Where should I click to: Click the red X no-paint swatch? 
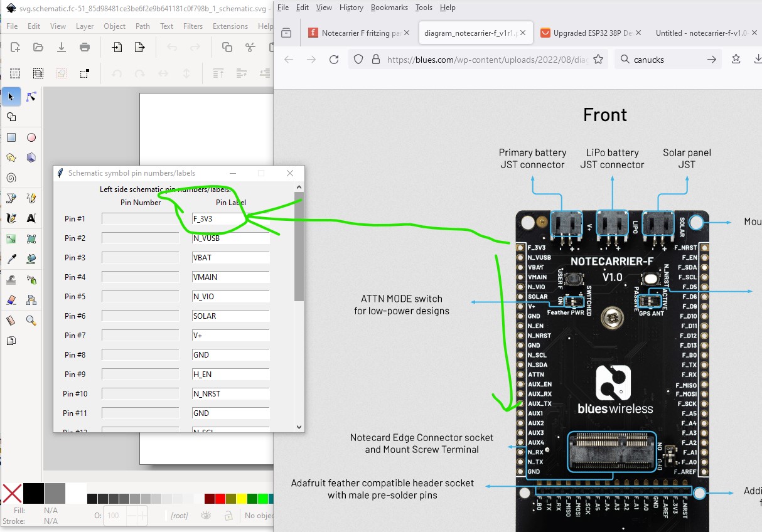(11, 494)
